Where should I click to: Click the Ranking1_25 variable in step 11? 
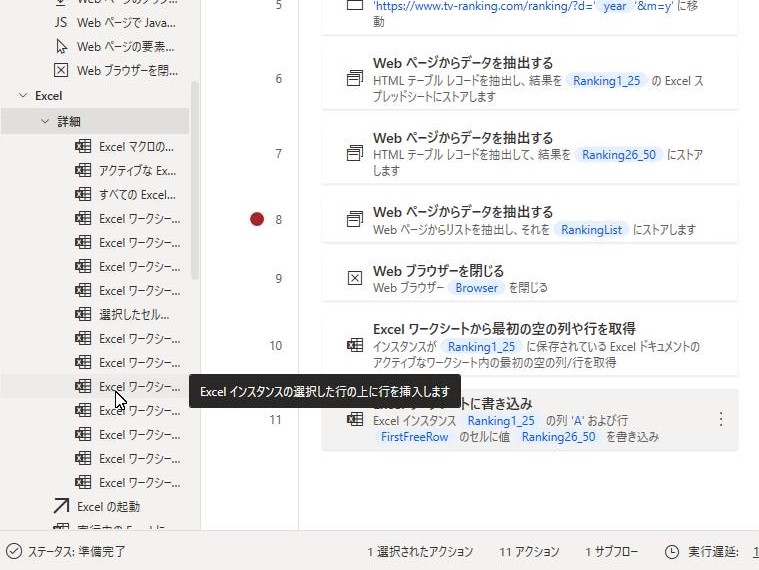pyautogui.click(x=501, y=421)
